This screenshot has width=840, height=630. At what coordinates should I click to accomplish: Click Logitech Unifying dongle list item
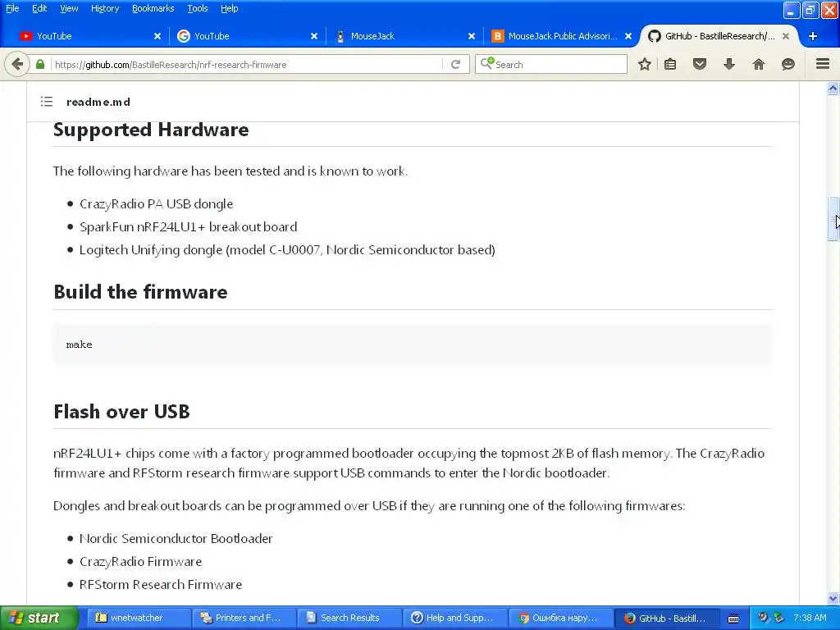click(287, 249)
